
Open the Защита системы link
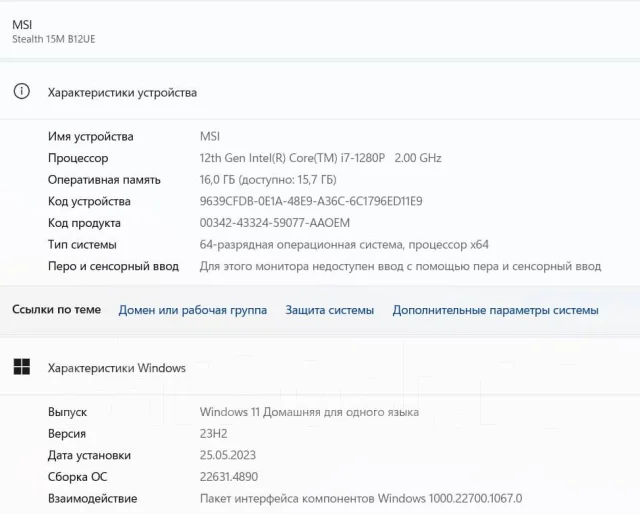(329, 310)
